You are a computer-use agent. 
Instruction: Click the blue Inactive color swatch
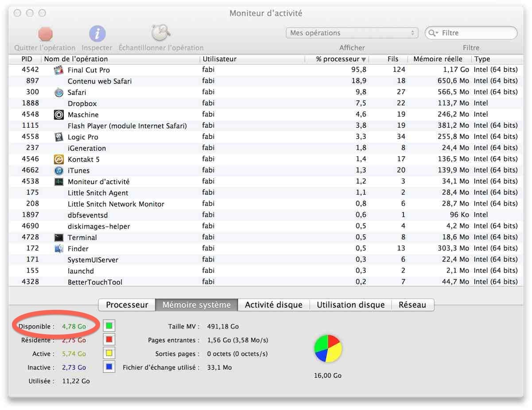pos(109,367)
